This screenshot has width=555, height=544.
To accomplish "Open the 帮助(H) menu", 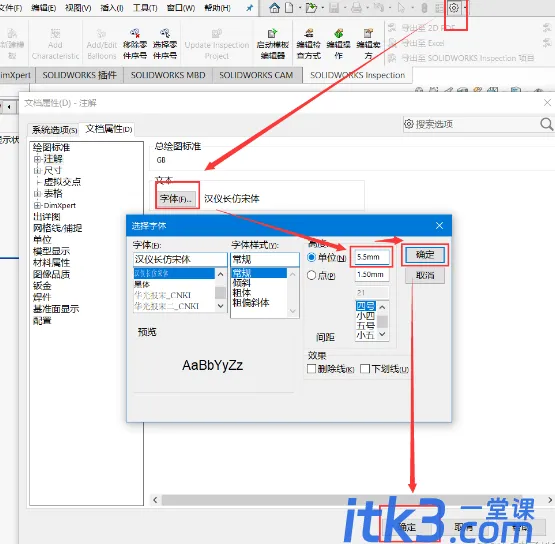I will [x=217, y=7].
